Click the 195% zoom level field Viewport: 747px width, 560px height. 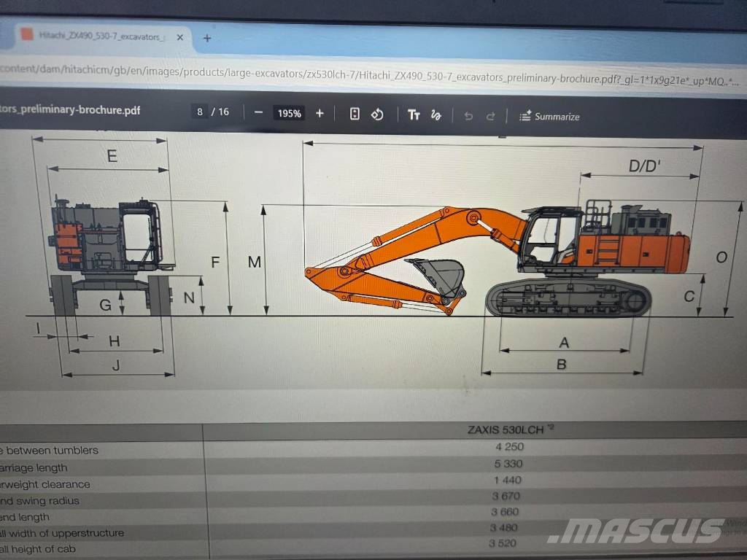289,113
